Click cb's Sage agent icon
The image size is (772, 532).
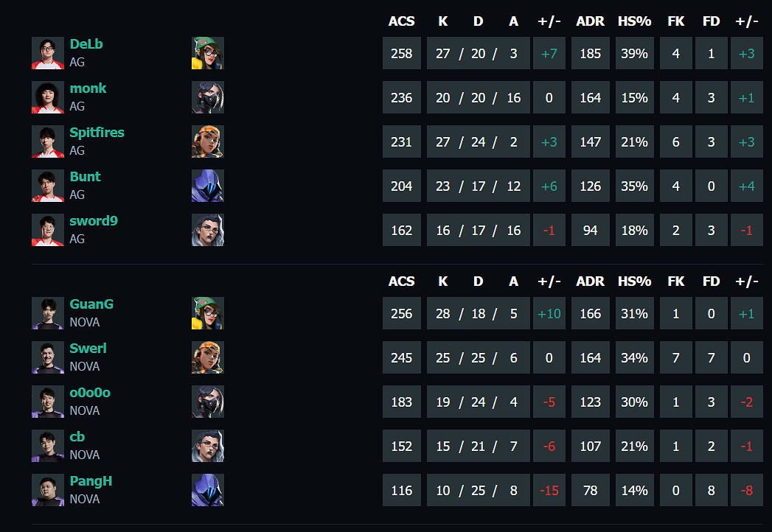(207, 446)
